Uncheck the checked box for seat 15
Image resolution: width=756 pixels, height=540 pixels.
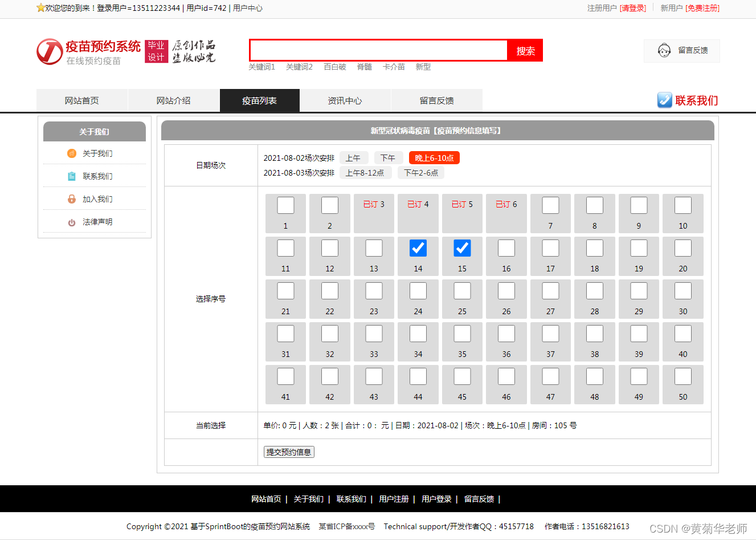462,248
